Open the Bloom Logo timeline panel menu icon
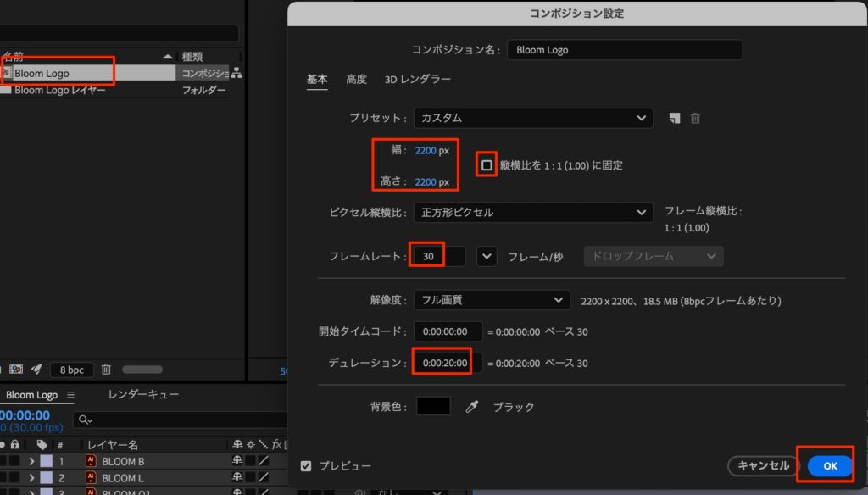This screenshot has height=495, width=868. click(71, 395)
